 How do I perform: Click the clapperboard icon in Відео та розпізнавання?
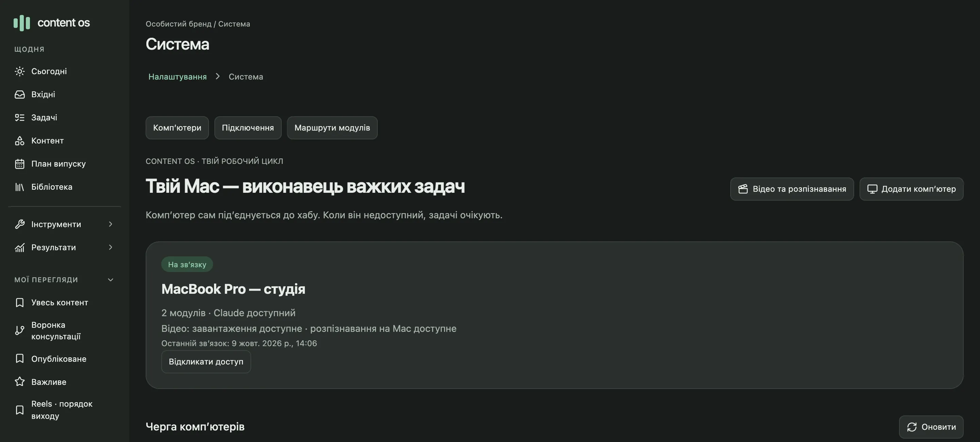click(743, 189)
